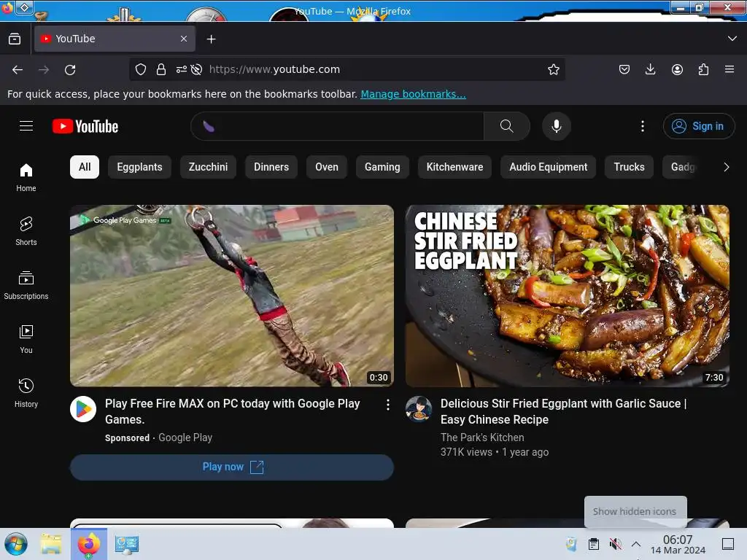The height and width of the screenshot is (560, 747).
Task: Start voice search with microphone icon
Action: [x=556, y=126]
